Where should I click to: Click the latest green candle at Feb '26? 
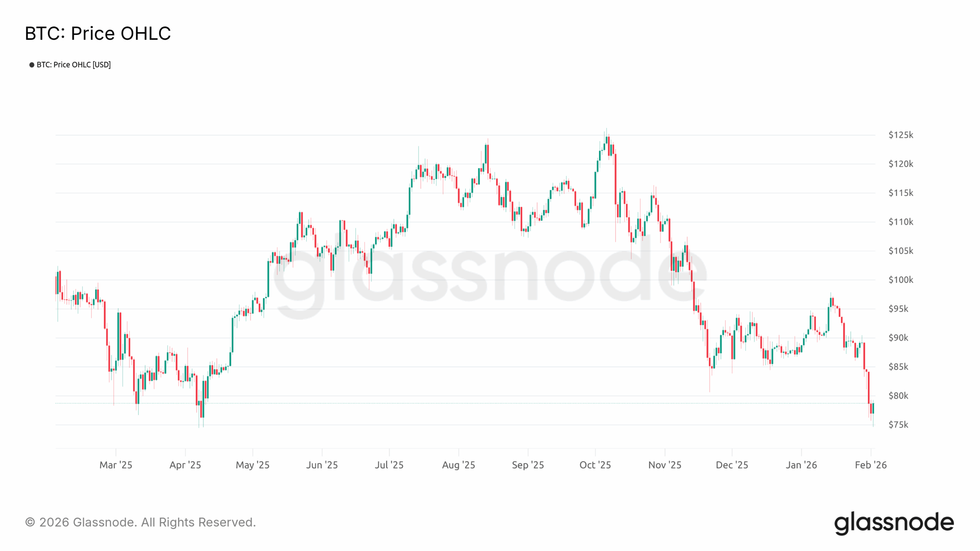pos(873,408)
